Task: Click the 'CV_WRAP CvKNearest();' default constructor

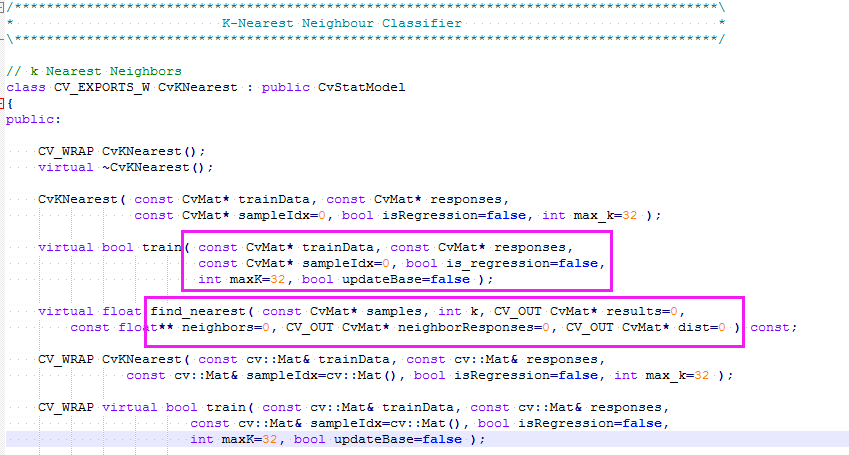Action: (x=122, y=152)
